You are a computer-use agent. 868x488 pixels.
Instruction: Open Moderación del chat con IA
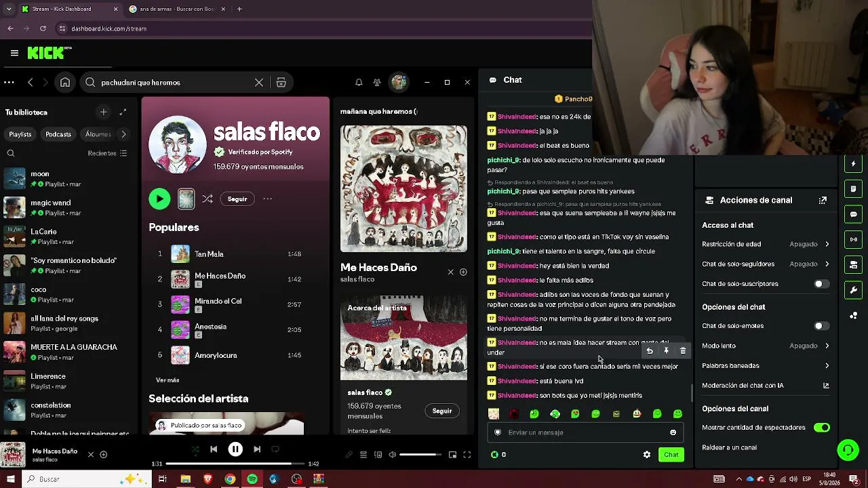(766, 386)
